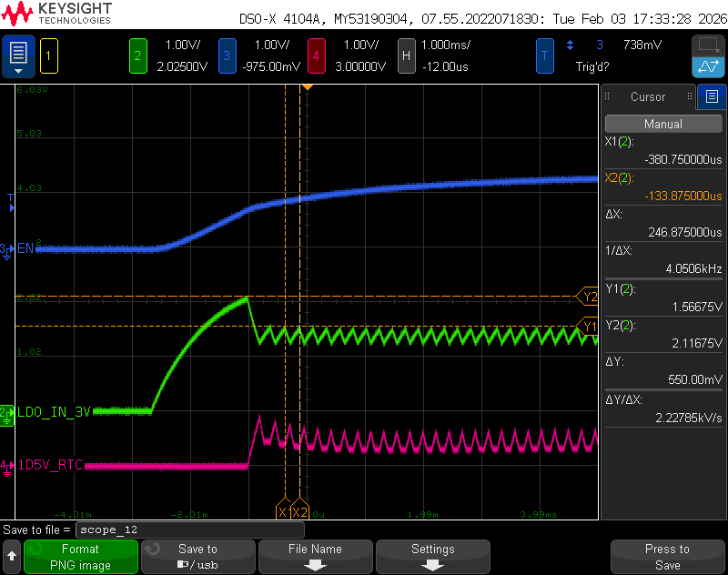This screenshot has height=575, width=728.
Task: Activate the delta cursor measurement icon
Action: coord(708,66)
